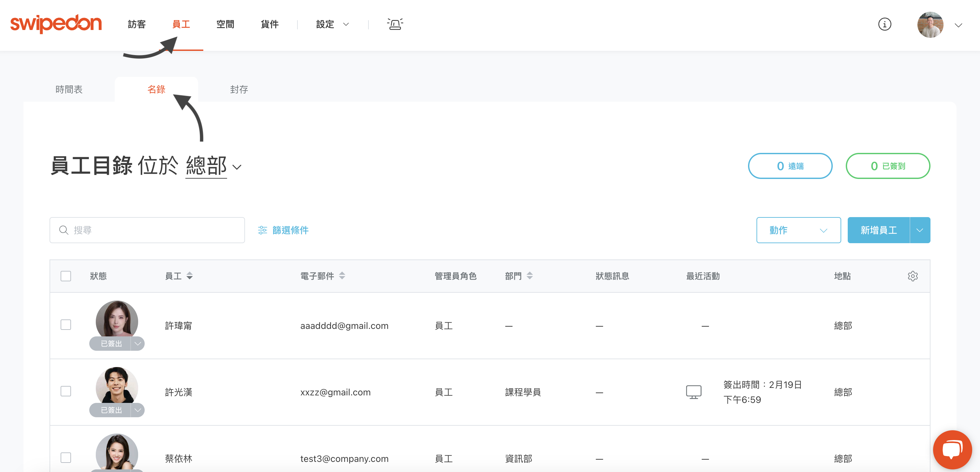This screenshot has height=472, width=980.
Task: Check the 許光漢 row checkbox
Action: pos(66,391)
